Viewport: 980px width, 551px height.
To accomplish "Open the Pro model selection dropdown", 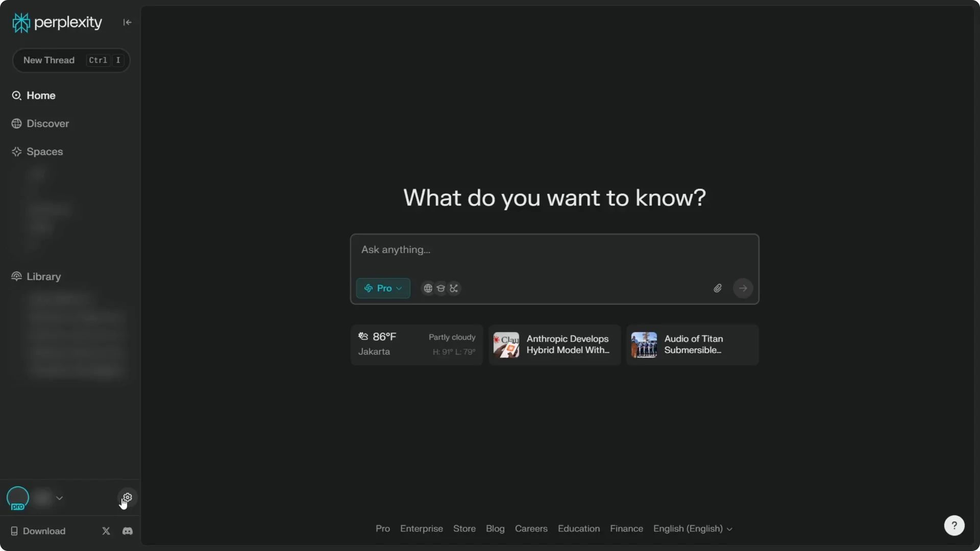I will tap(383, 288).
